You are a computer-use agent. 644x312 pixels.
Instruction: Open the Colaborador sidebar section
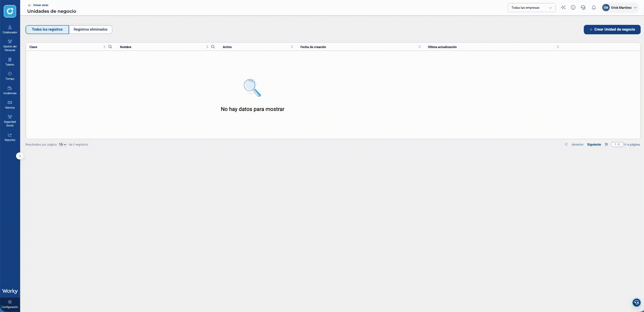click(10, 30)
